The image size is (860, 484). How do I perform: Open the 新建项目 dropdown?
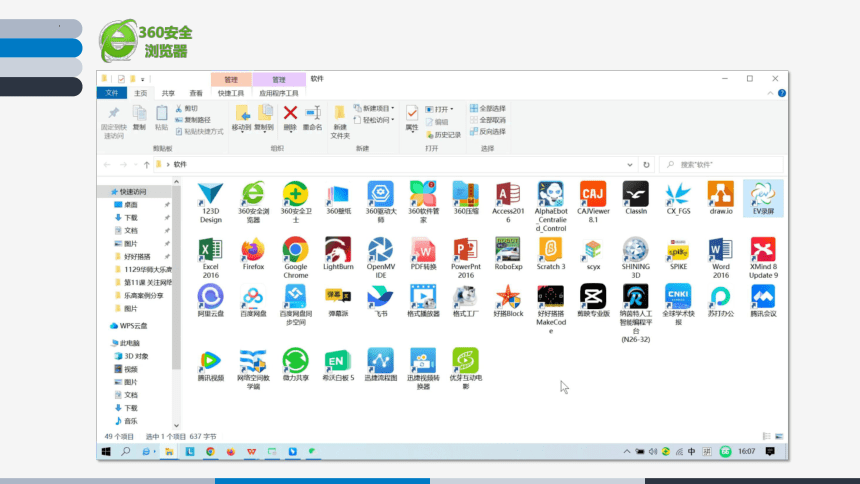374,108
